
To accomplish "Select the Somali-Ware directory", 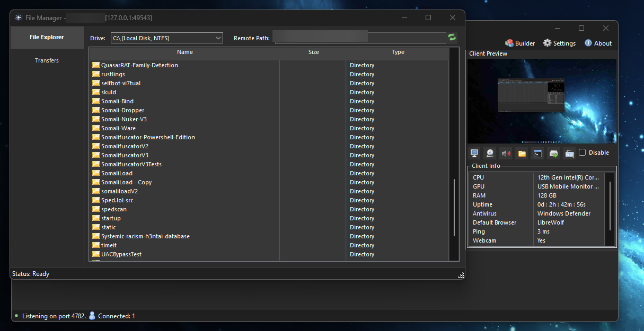I will click(118, 128).
